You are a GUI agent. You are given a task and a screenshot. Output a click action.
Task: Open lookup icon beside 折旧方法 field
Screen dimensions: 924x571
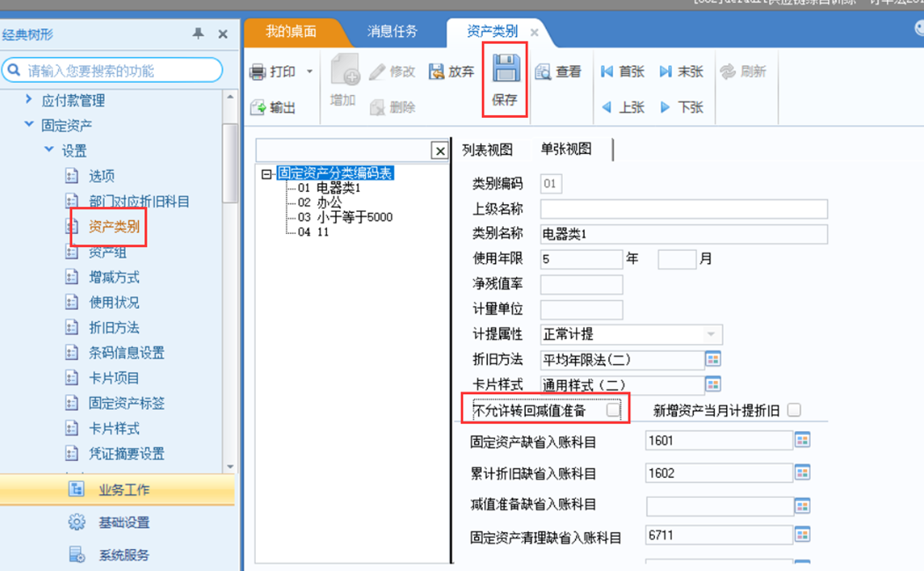[713, 359]
